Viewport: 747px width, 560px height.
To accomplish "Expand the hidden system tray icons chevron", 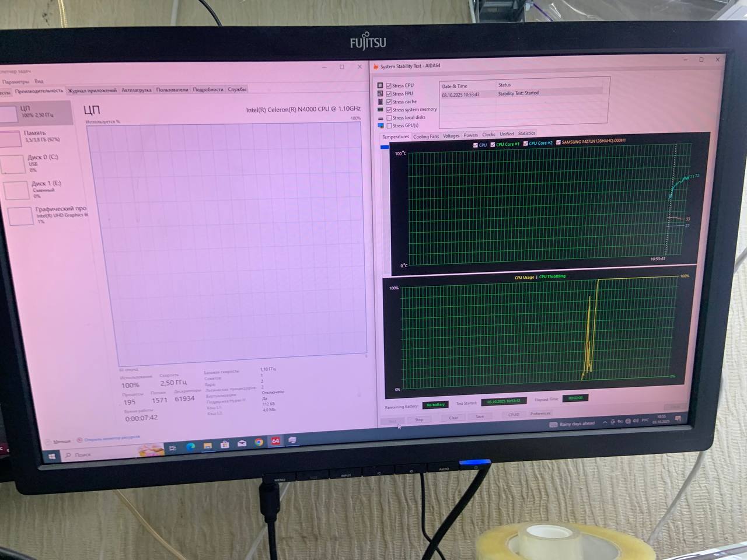I will click(605, 422).
